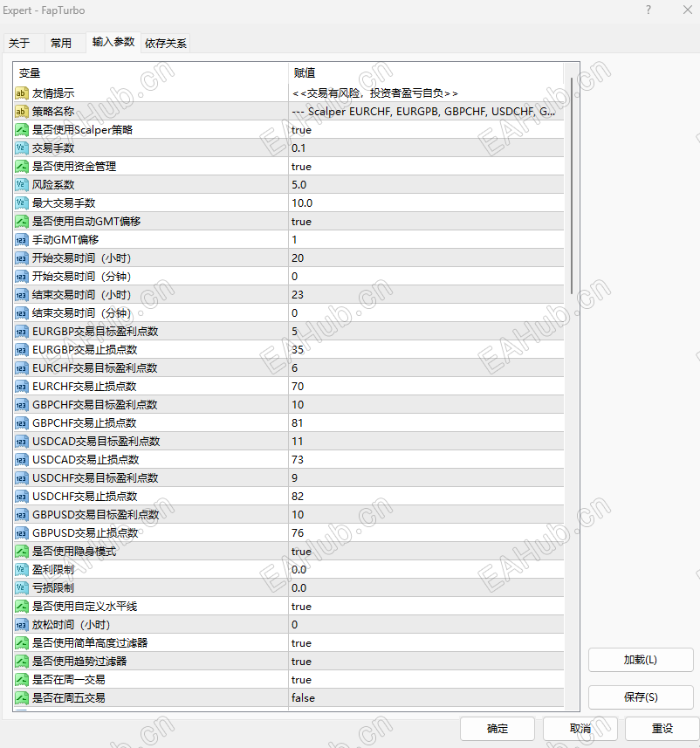Click the double-type icon beside 风险系数
This screenshot has height=748, width=700.
tap(22, 185)
